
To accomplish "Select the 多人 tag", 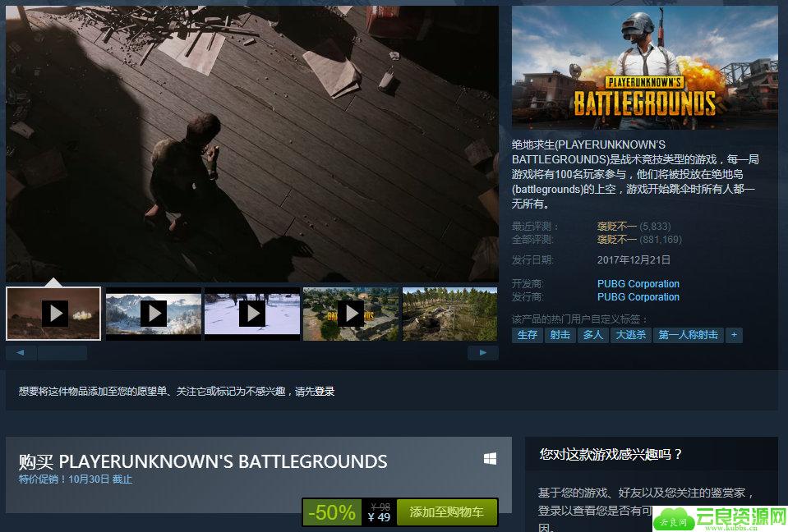I will [x=593, y=335].
